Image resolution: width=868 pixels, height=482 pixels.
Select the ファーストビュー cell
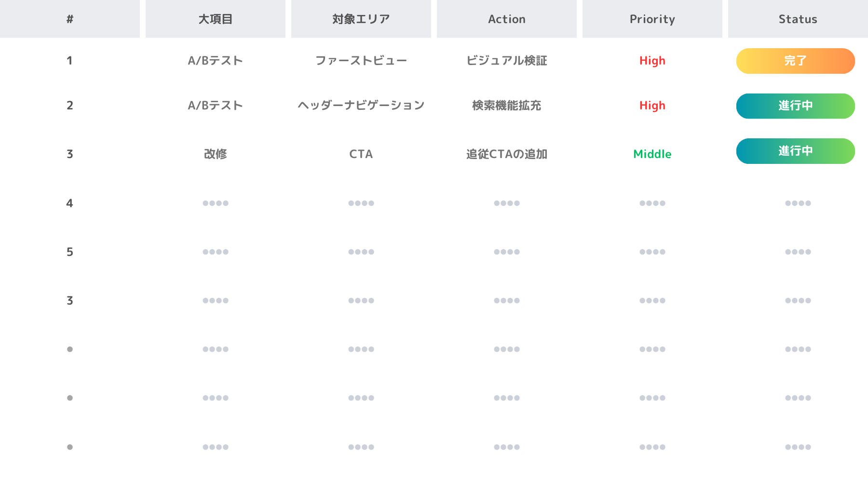pos(361,61)
